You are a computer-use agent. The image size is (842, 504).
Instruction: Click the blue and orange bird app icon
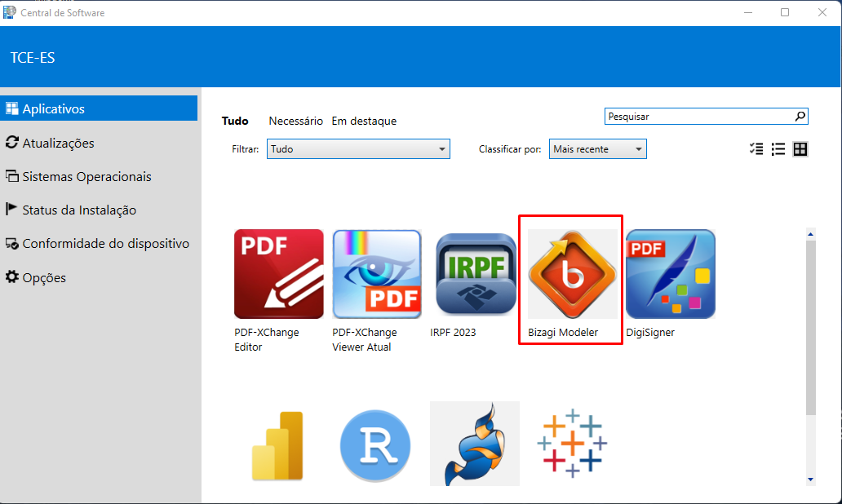475,444
